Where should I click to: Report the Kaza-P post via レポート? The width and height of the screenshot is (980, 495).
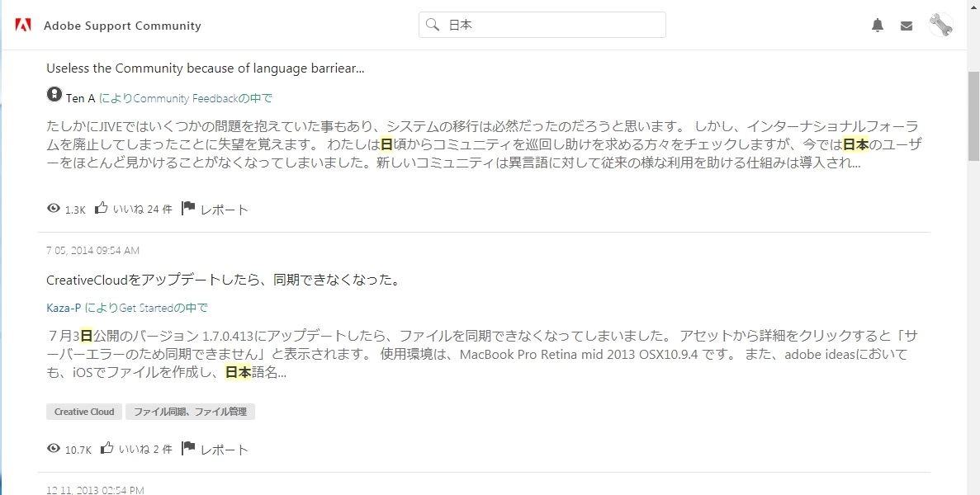224,450
